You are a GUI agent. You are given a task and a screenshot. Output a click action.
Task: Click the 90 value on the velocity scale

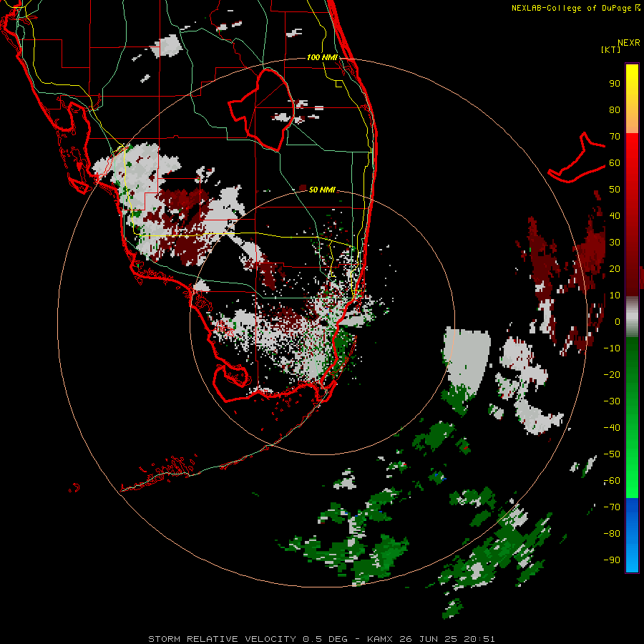coord(615,84)
